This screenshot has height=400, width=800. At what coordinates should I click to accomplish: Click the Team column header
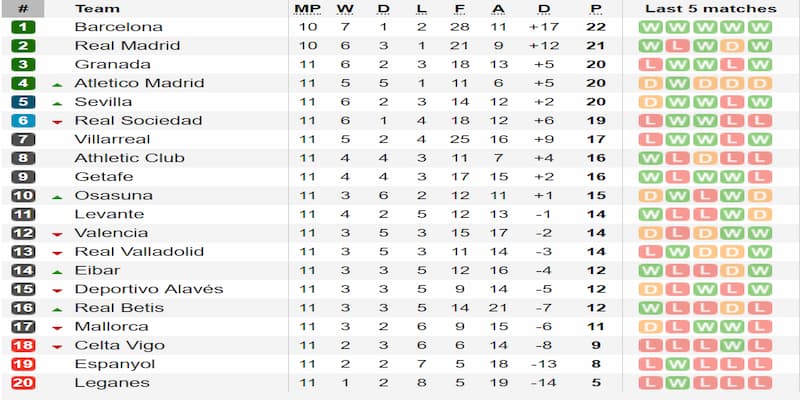point(97,9)
